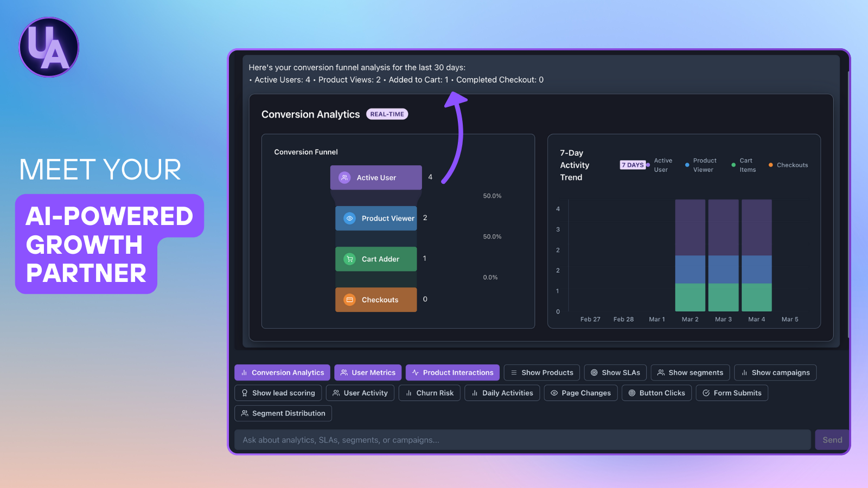868x488 pixels.
Task: Click the card icon on the Checkouts stage
Action: point(349,299)
